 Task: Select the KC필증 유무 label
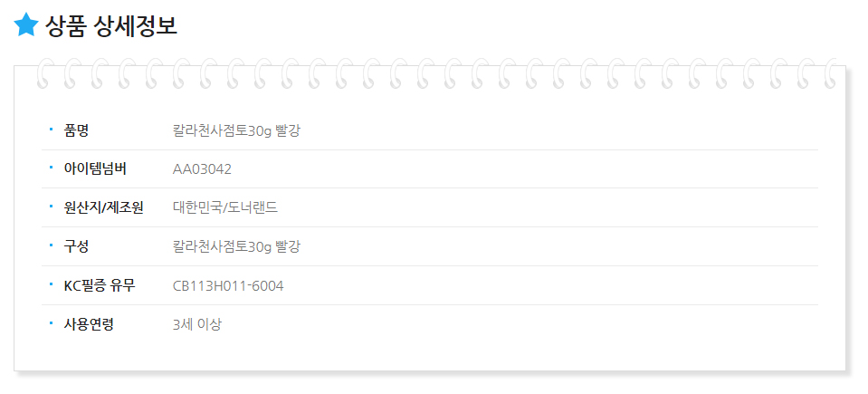(100, 286)
